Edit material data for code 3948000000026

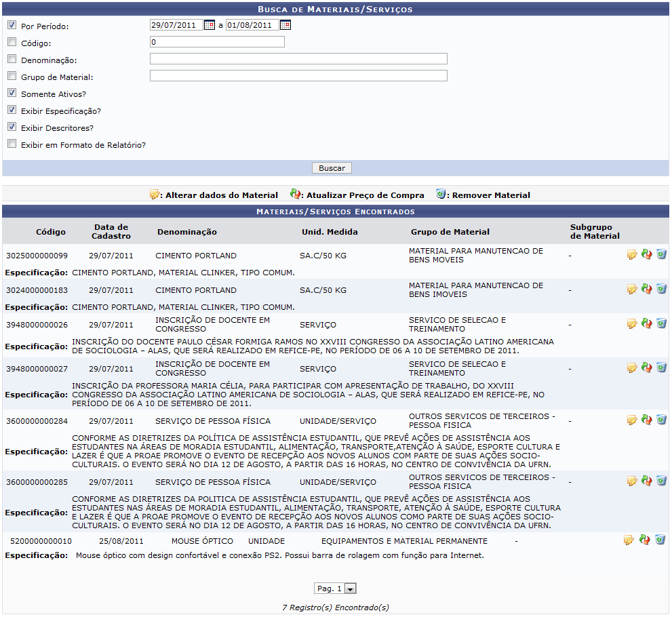[x=632, y=324]
